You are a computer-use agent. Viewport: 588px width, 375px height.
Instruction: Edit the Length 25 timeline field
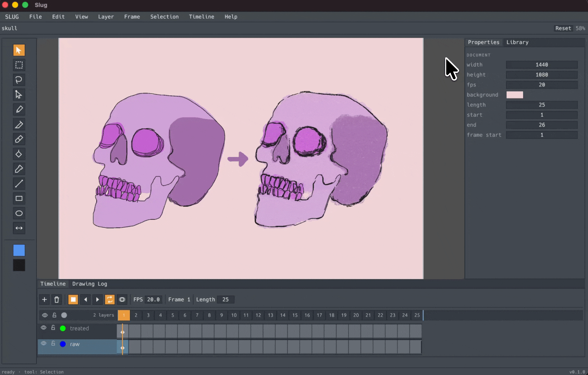point(226,299)
